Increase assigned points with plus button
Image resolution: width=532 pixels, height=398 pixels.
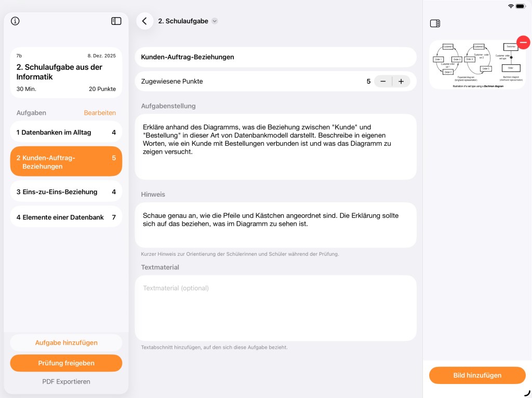point(401,81)
